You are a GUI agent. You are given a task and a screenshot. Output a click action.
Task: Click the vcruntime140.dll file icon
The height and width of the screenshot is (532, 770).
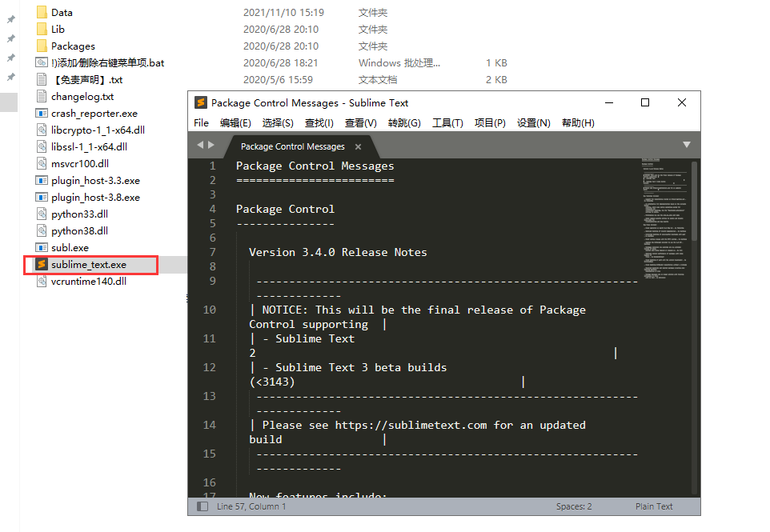tap(42, 281)
